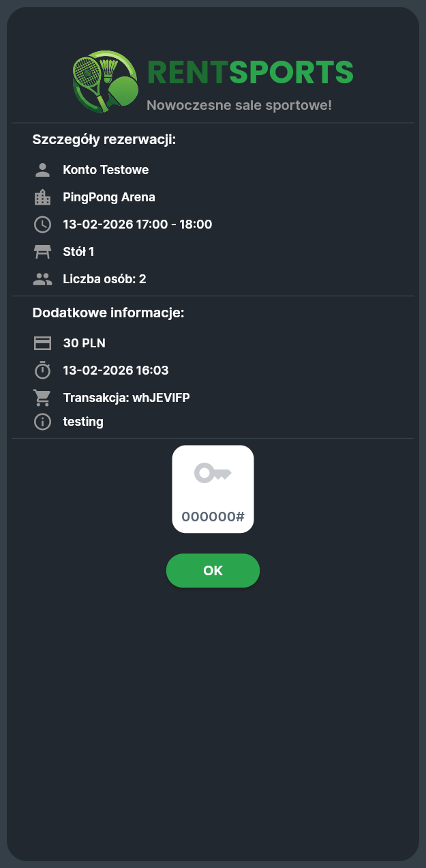Viewport: 426px width, 868px height.
Task: Click the shopping cart transaction icon
Action: pos(43,398)
